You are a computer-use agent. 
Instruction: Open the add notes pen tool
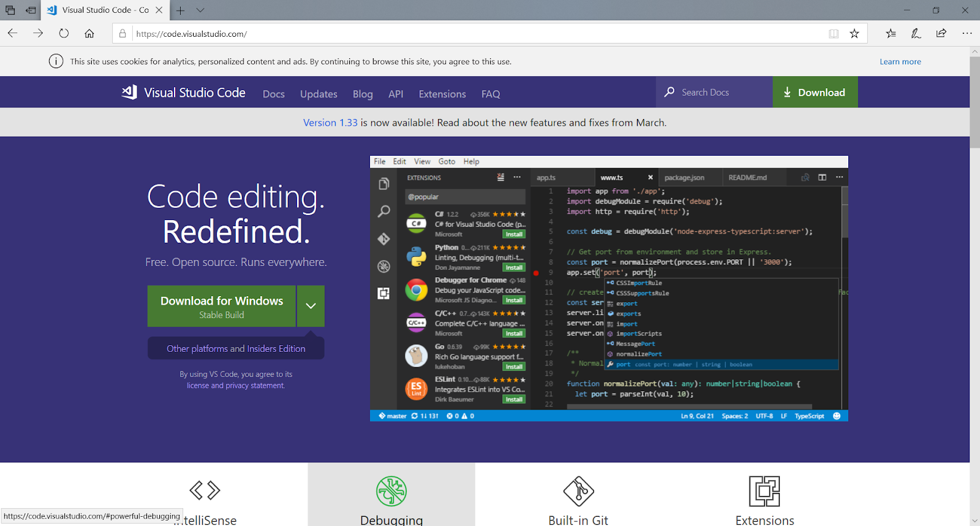(x=916, y=33)
